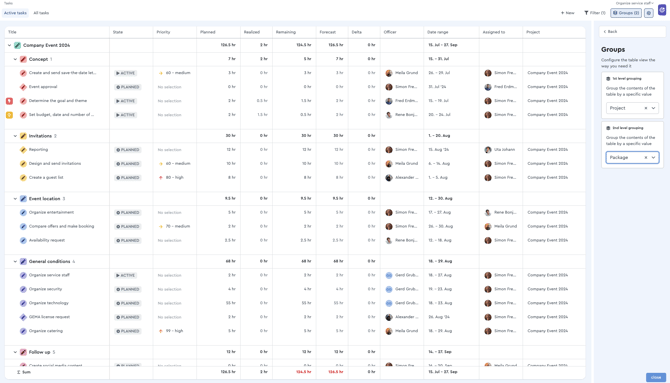Open the Project grouping dropdown arrow
The height and width of the screenshot is (383, 670).
[x=653, y=108]
